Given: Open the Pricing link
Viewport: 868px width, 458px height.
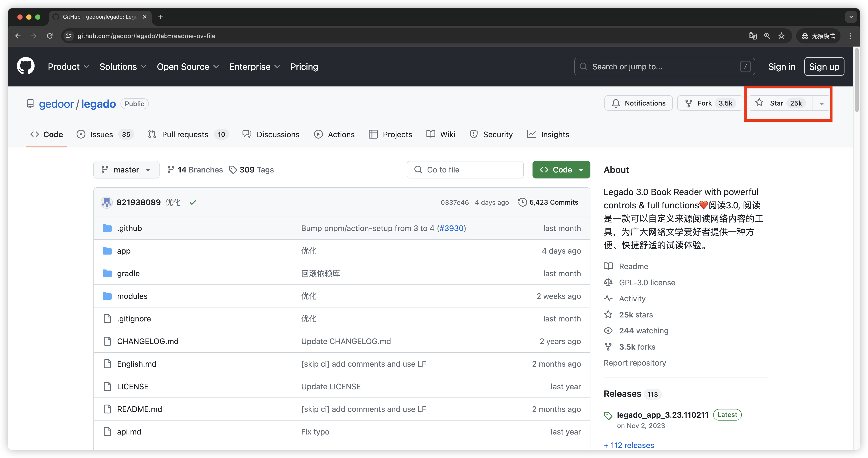Looking at the screenshot, I should (304, 67).
